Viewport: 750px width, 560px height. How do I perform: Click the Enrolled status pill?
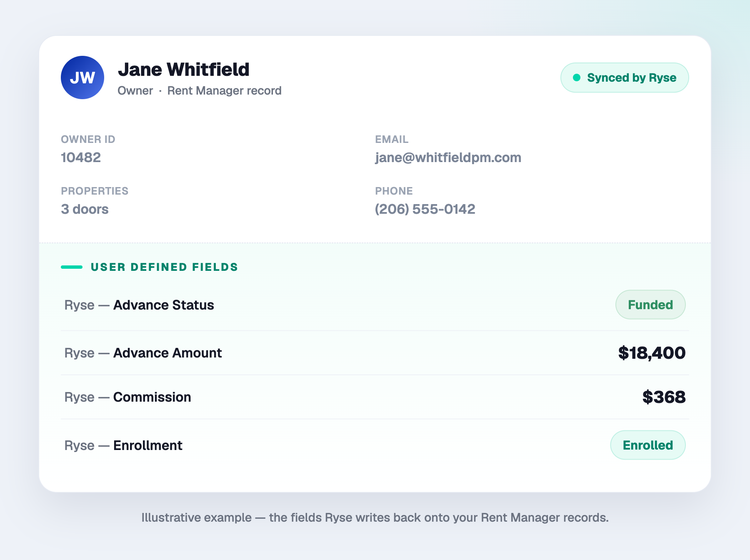point(648,445)
